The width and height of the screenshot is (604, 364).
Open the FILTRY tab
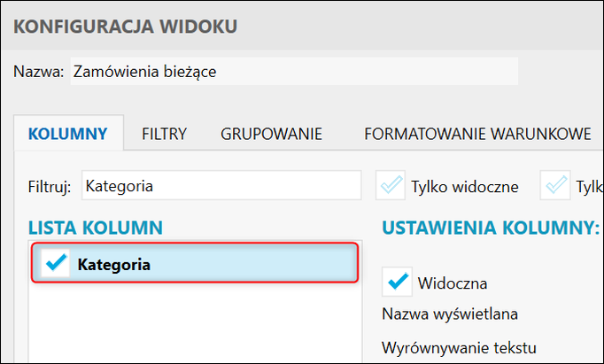pos(164,135)
